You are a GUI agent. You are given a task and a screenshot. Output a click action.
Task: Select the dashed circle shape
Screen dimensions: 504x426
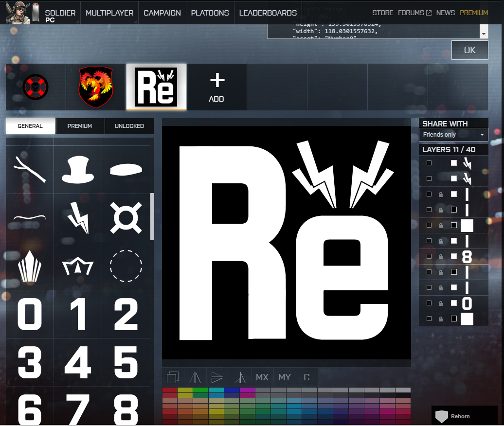click(x=126, y=266)
